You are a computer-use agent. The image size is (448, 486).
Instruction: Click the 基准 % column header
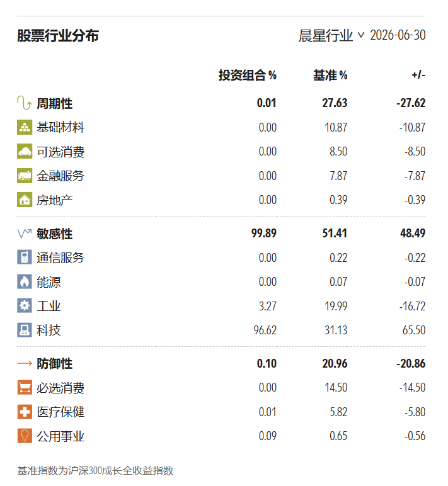[x=330, y=75]
